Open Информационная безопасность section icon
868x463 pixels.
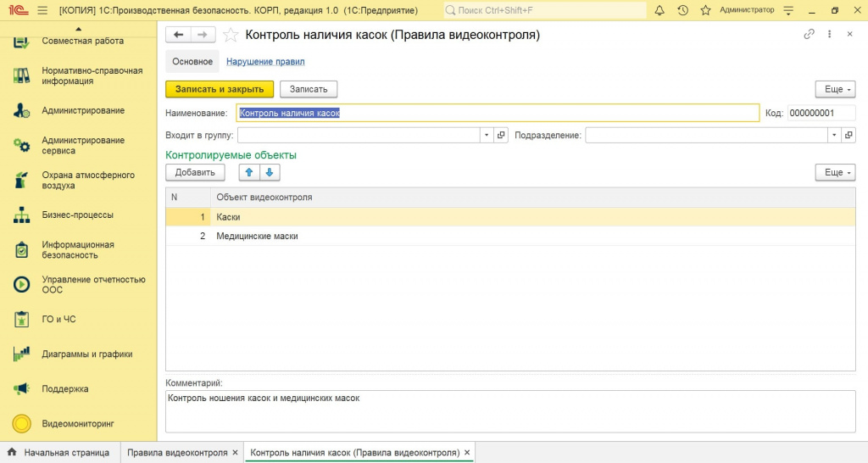[x=21, y=250]
